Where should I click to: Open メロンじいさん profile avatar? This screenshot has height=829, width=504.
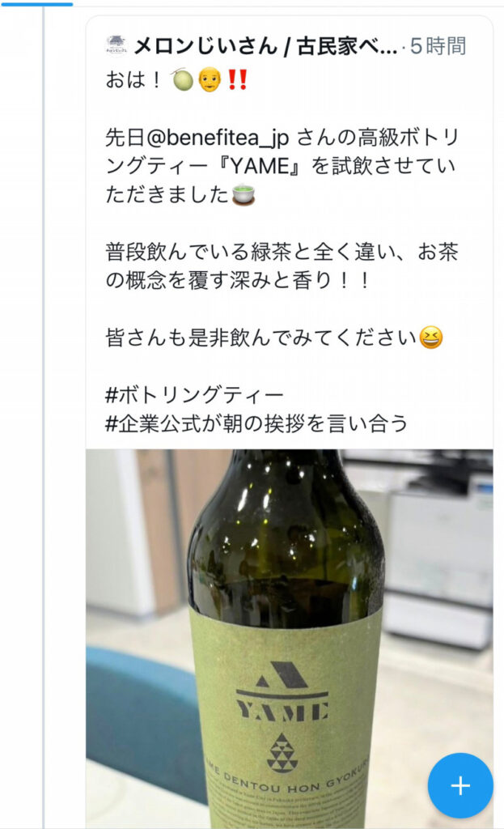tap(116, 46)
